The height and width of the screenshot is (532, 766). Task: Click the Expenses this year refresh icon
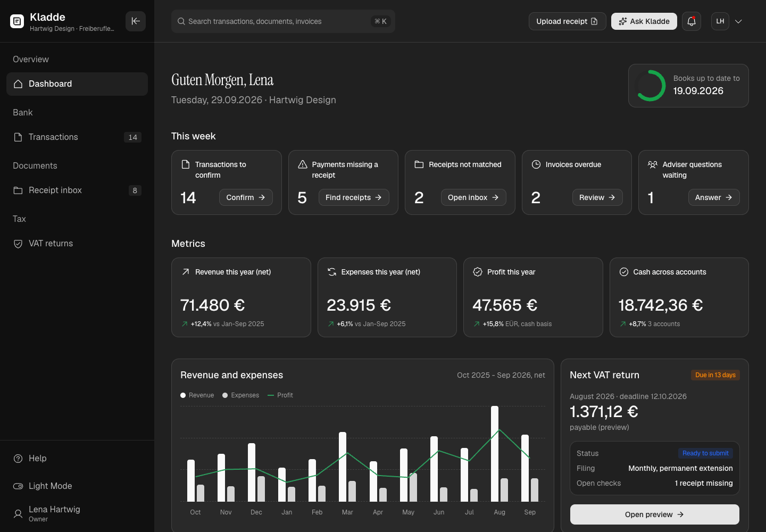pos(332,272)
